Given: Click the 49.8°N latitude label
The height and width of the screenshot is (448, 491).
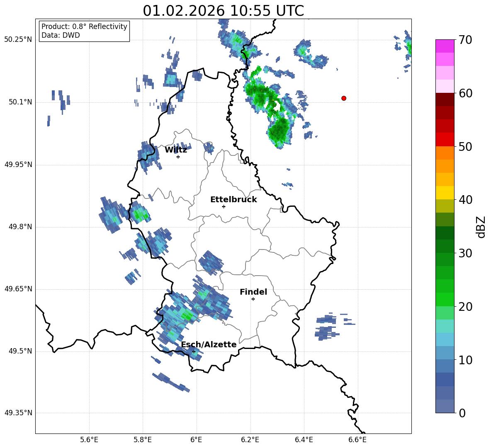Looking at the screenshot, I should point(20,227).
